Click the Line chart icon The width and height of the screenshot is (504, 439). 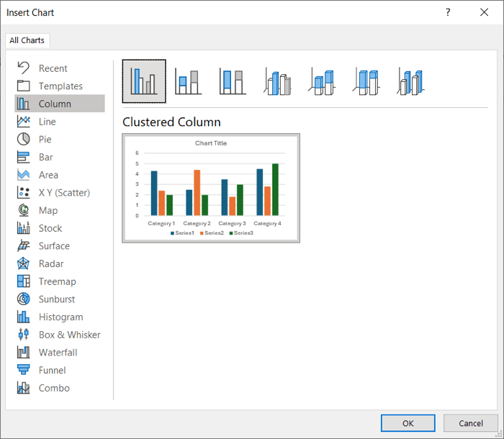tap(24, 122)
